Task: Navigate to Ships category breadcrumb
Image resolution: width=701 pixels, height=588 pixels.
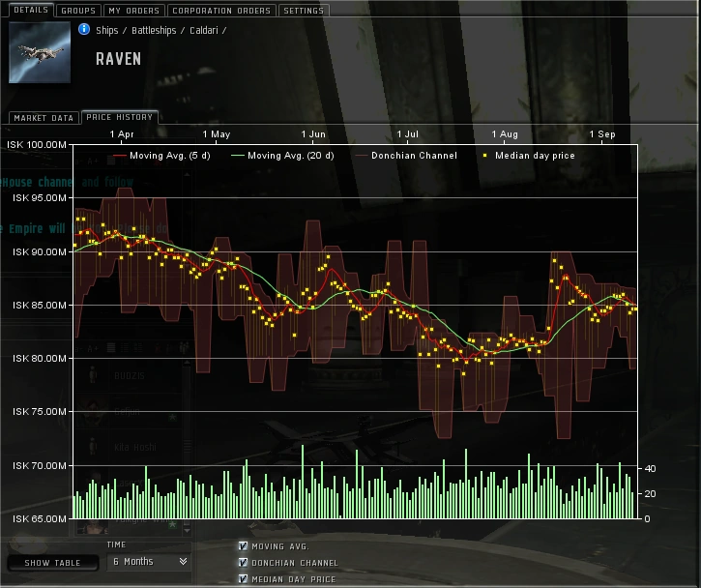Action: coord(107,30)
